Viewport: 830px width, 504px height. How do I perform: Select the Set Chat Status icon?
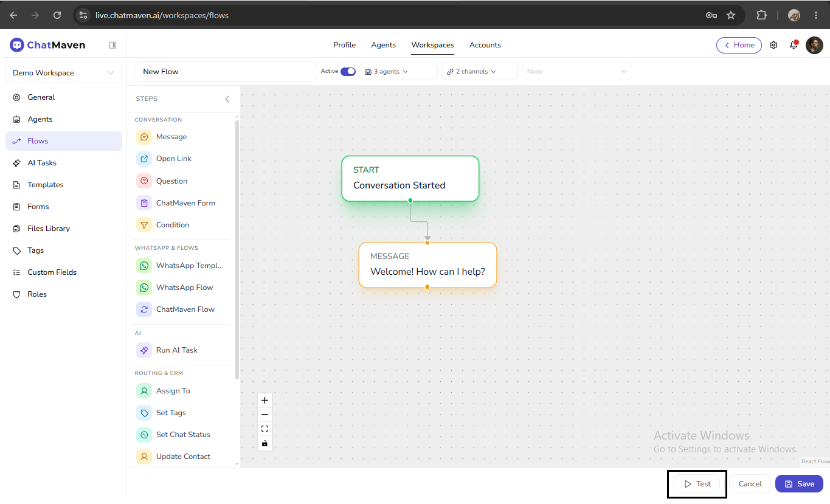coord(144,435)
